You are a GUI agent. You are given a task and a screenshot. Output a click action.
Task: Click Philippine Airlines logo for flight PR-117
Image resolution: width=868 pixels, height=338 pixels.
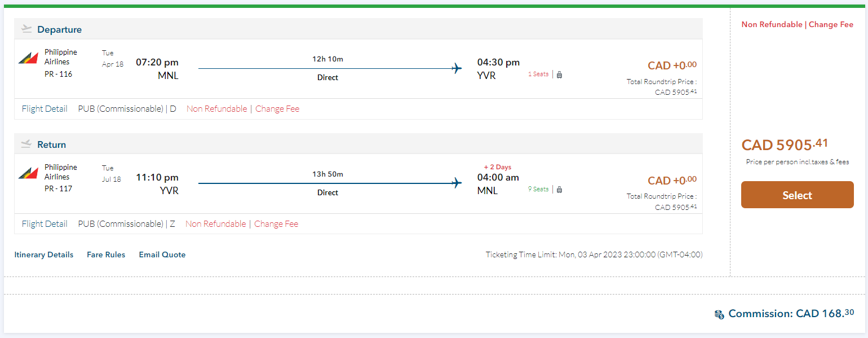click(x=28, y=173)
